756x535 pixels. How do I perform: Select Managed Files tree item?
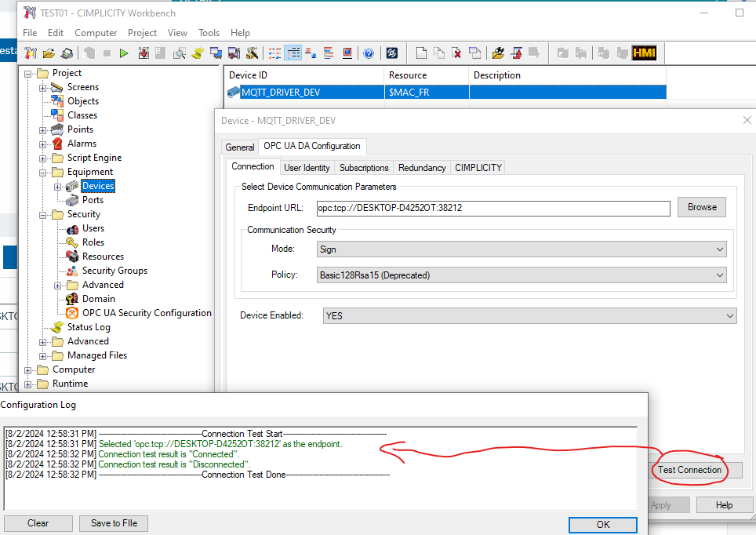(97, 355)
